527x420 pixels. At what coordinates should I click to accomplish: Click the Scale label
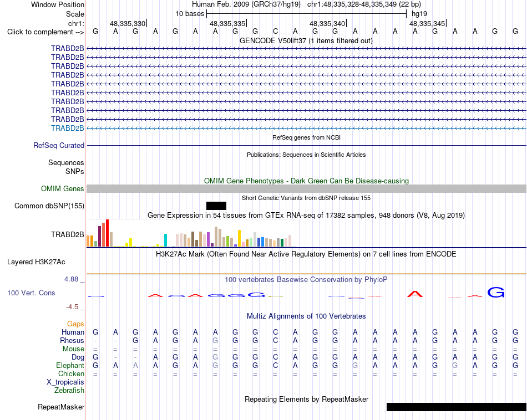75,14
